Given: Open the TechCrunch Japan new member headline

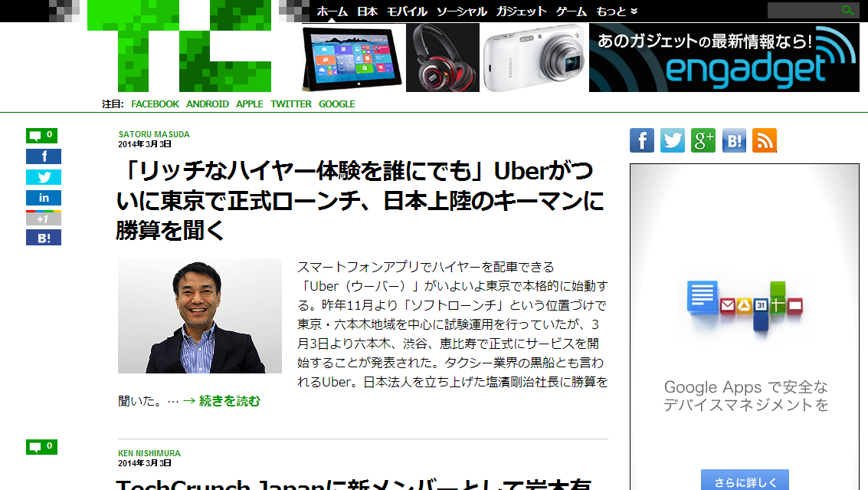Looking at the screenshot, I should (x=354, y=483).
